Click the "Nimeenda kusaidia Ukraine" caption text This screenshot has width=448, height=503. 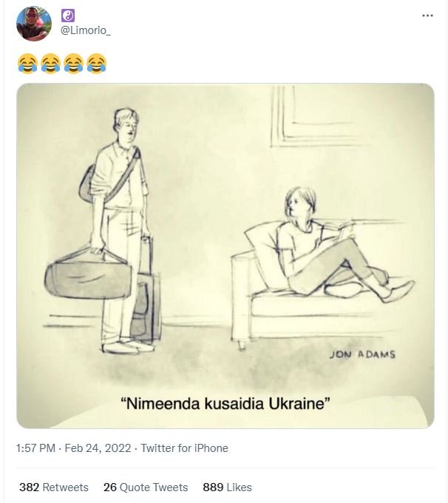point(225,404)
